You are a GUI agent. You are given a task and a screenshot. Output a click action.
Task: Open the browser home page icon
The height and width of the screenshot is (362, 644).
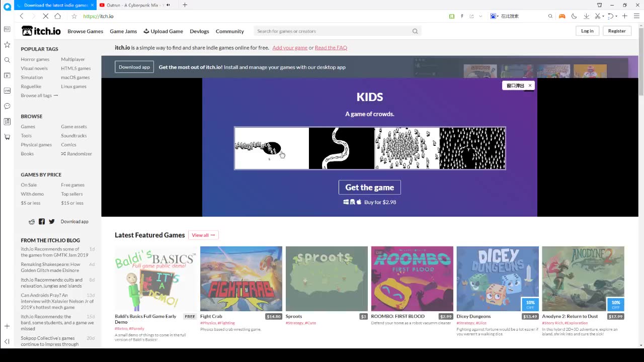click(57, 16)
